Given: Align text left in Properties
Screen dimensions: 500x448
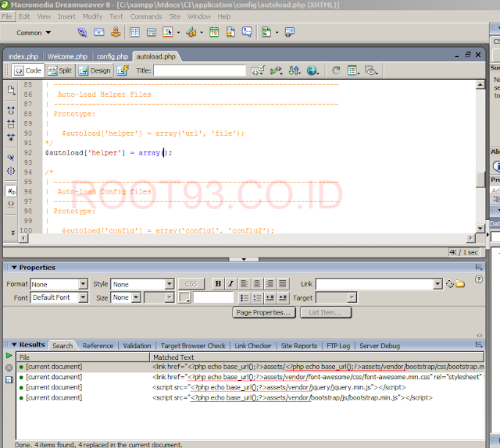Looking at the screenshot, I should click(x=244, y=283).
